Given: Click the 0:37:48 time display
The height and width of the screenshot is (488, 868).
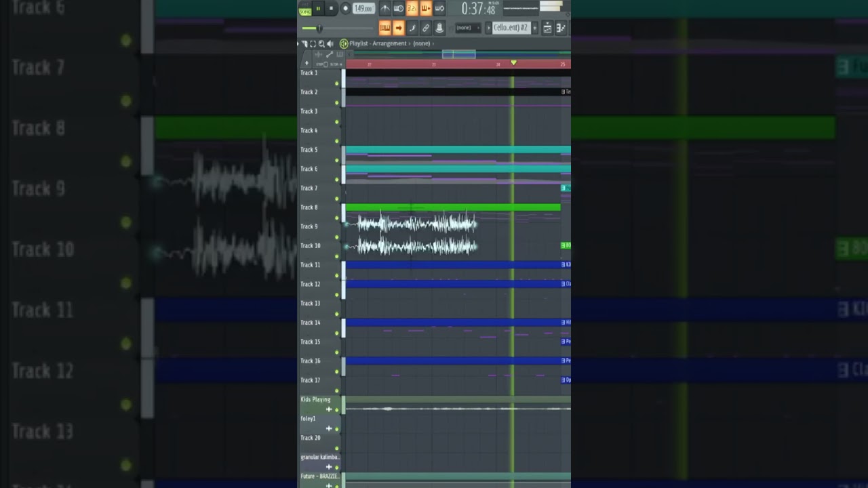Looking at the screenshot, I should click(x=479, y=8).
